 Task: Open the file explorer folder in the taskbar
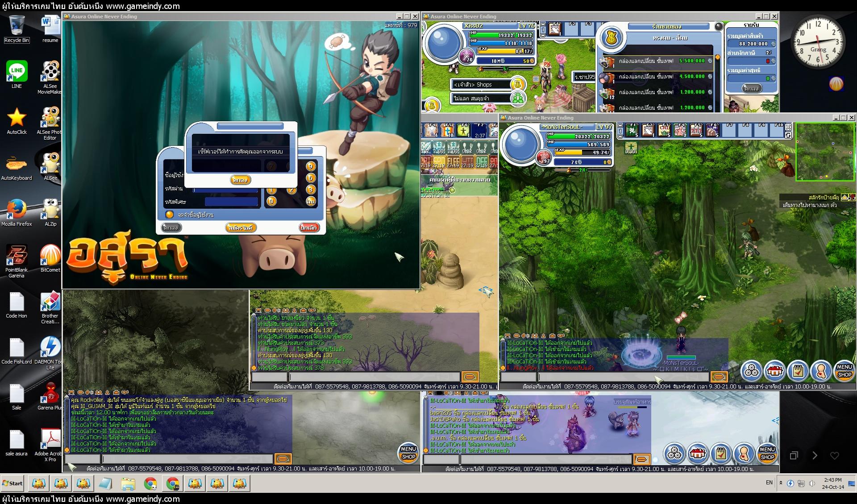pyautogui.click(x=128, y=483)
